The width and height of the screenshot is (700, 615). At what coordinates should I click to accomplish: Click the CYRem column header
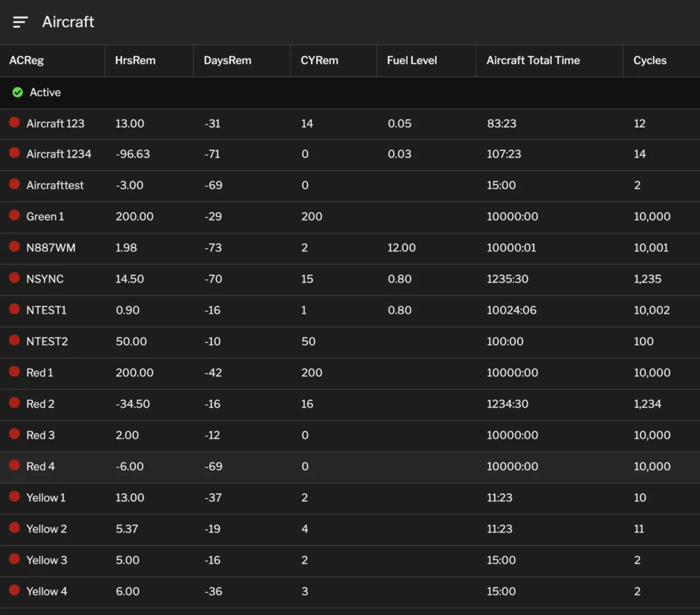pyautogui.click(x=319, y=60)
